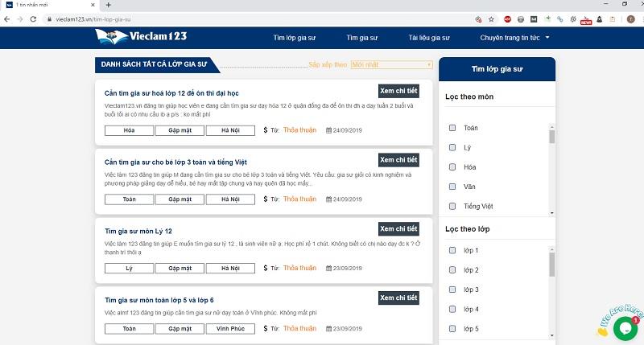Open the chat widget bubble
Image resolution: width=644 pixels, height=345 pixels.
tap(625, 327)
